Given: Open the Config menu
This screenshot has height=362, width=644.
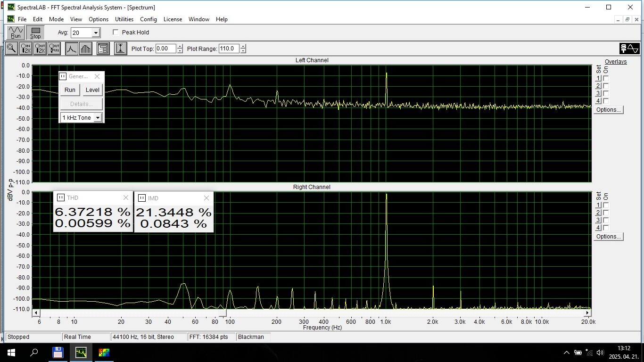Looking at the screenshot, I should (x=149, y=19).
